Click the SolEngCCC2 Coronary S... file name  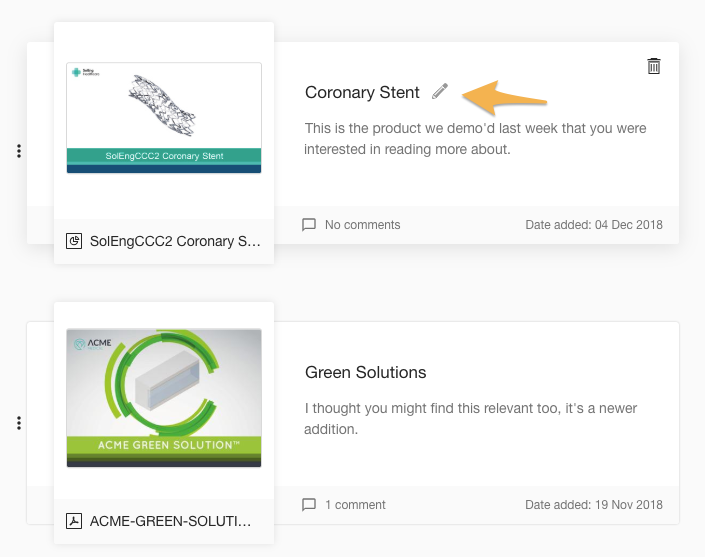point(175,241)
